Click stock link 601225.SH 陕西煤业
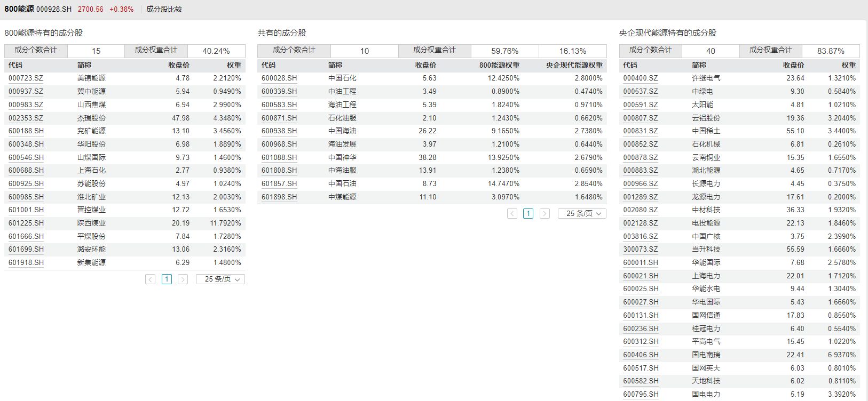The image size is (868, 401). (26, 223)
